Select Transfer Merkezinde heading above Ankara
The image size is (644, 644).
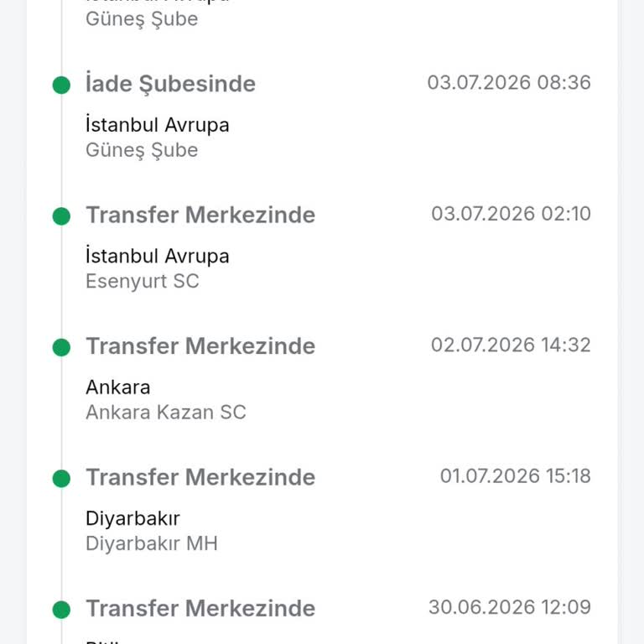click(x=200, y=345)
